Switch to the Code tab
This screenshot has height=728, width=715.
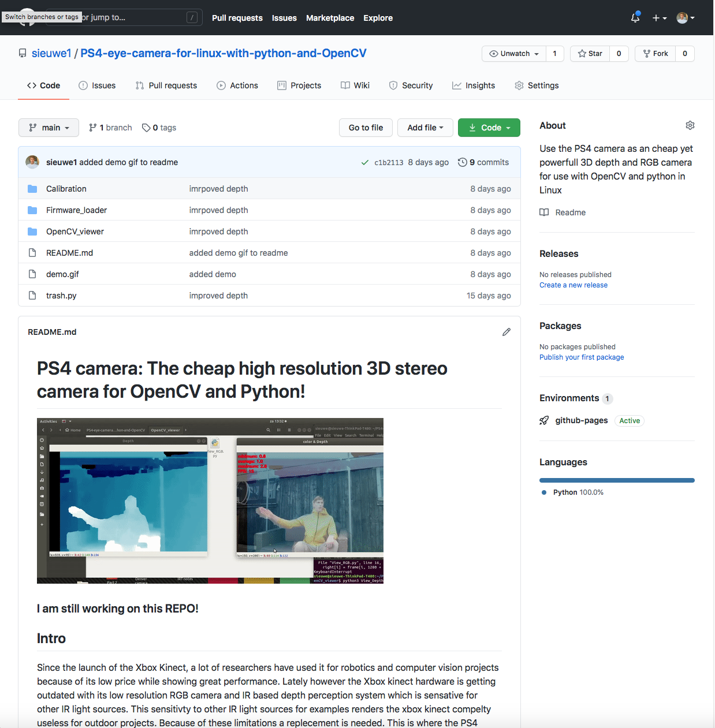point(43,85)
